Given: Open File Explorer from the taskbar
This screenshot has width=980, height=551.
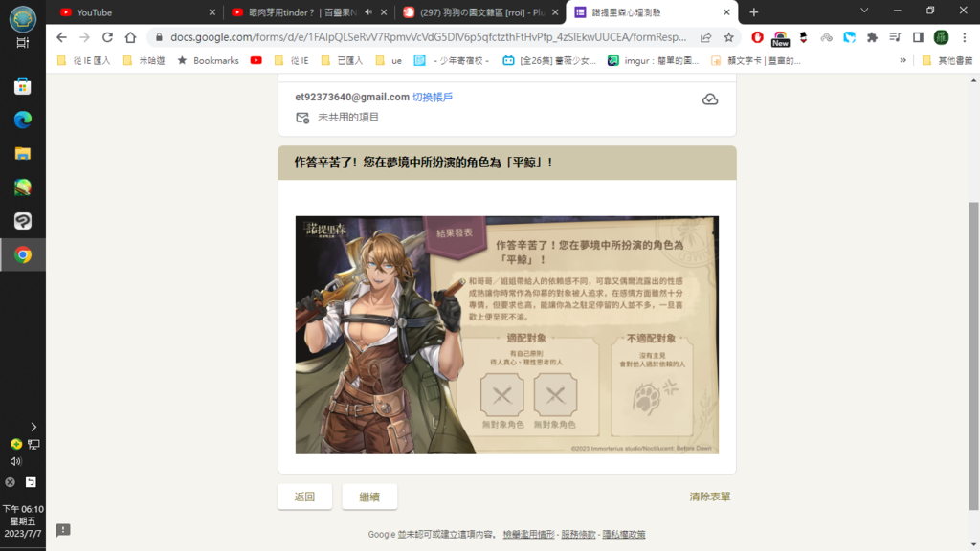Looking at the screenshot, I should tap(23, 153).
